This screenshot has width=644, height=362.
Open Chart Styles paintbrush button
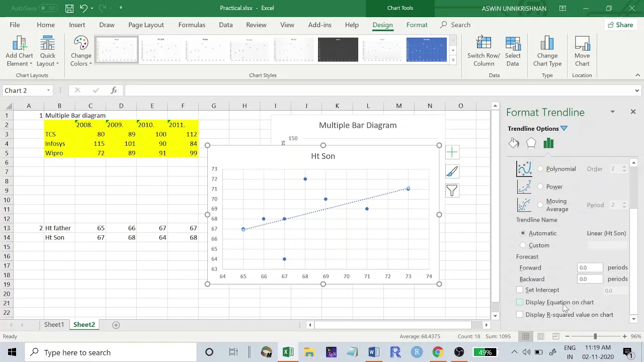452,171
